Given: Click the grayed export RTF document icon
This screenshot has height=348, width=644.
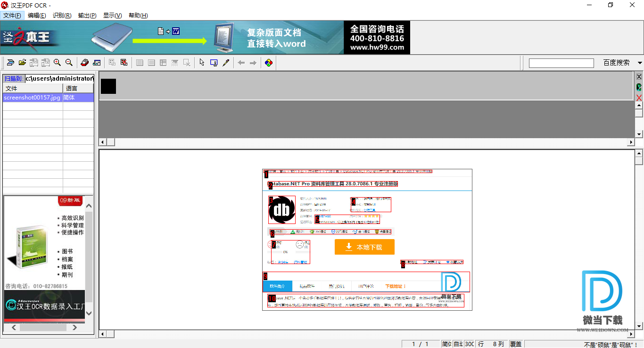Looking at the screenshot, I should (34, 62).
